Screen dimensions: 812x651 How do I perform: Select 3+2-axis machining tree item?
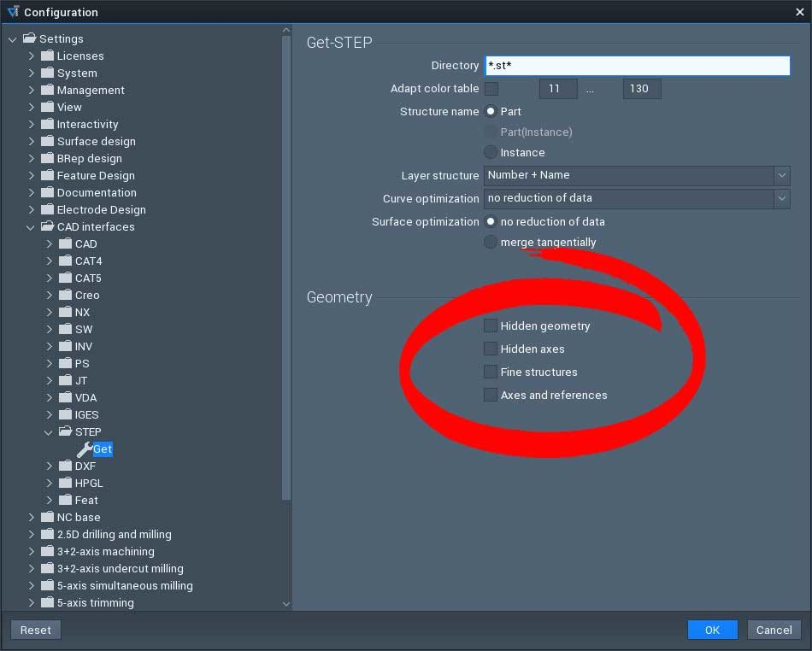(106, 551)
